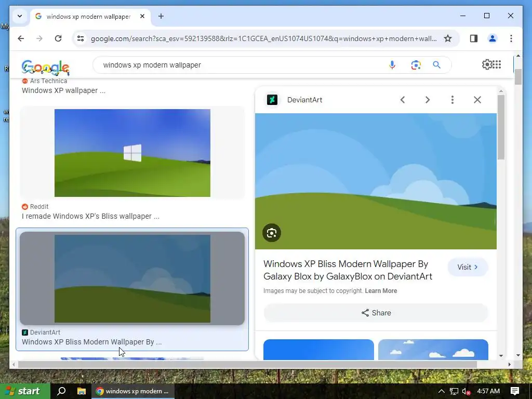Show next image in preview panel
The width and height of the screenshot is (532, 399).
click(x=428, y=100)
